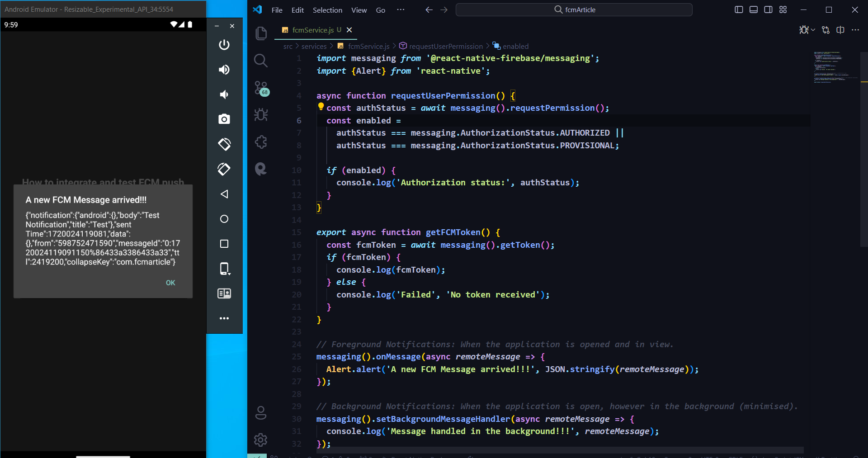Dismiss the FCM alert with OK
868x458 pixels.
[x=170, y=283]
